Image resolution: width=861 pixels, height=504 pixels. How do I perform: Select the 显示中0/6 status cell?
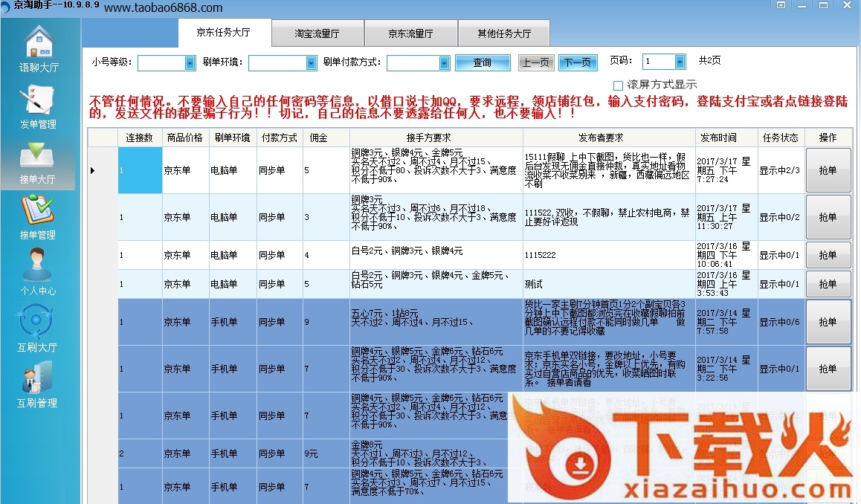click(x=781, y=323)
